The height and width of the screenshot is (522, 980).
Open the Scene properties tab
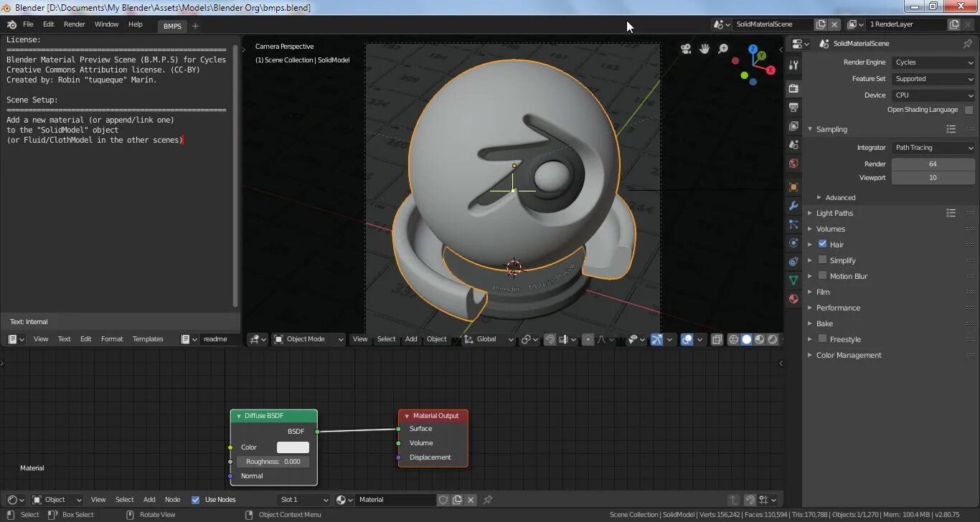pyautogui.click(x=793, y=144)
